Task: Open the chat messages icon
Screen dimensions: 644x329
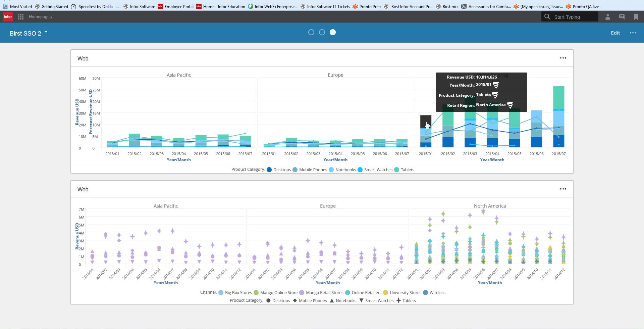Action: pyautogui.click(x=622, y=17)
